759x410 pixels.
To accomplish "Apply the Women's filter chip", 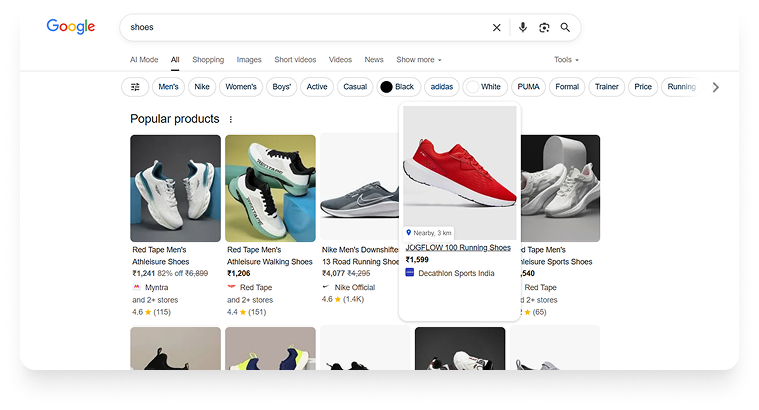I will (x=241, y=87).
